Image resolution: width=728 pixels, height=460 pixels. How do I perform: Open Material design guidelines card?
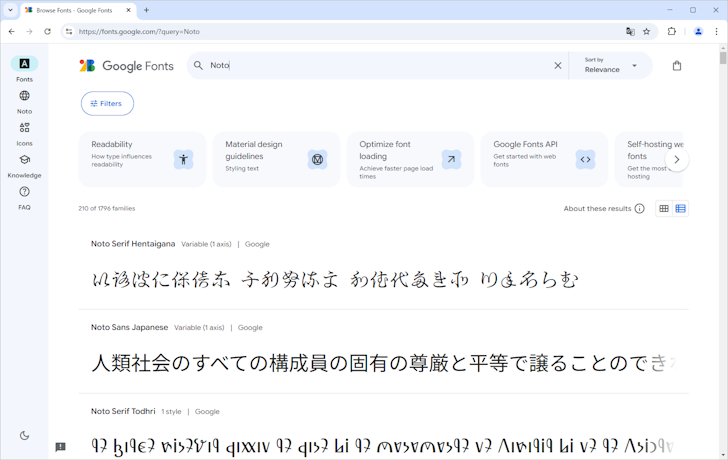[276, 159]
